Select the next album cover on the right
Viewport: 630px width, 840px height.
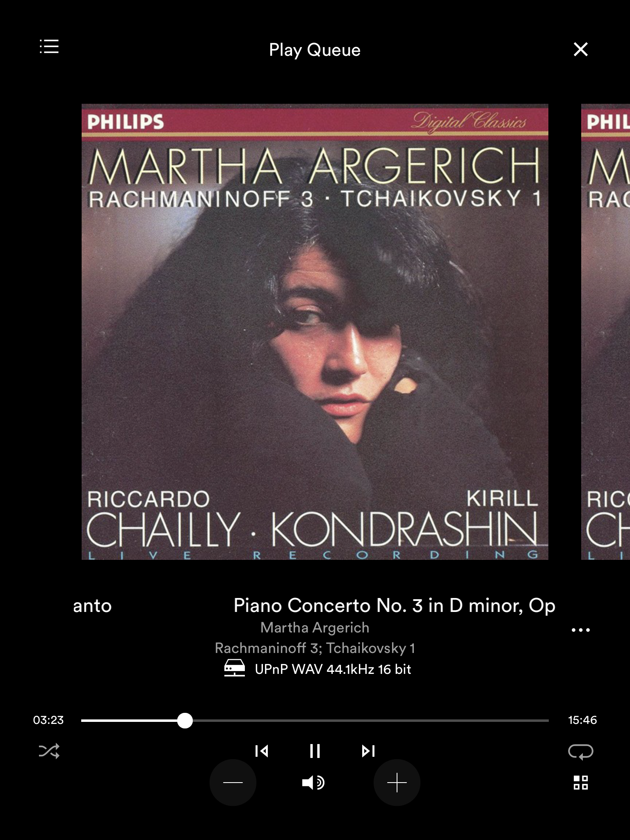[x=605, y=332]
